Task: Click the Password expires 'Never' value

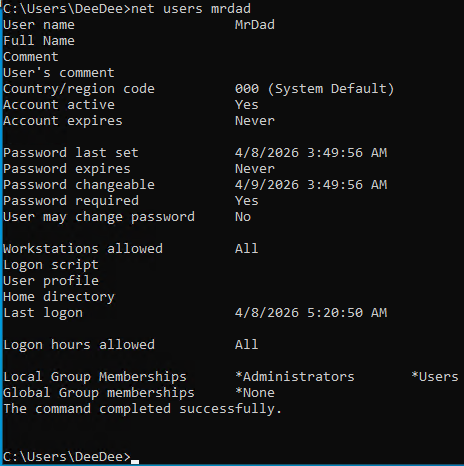Action: click(255, 169)
